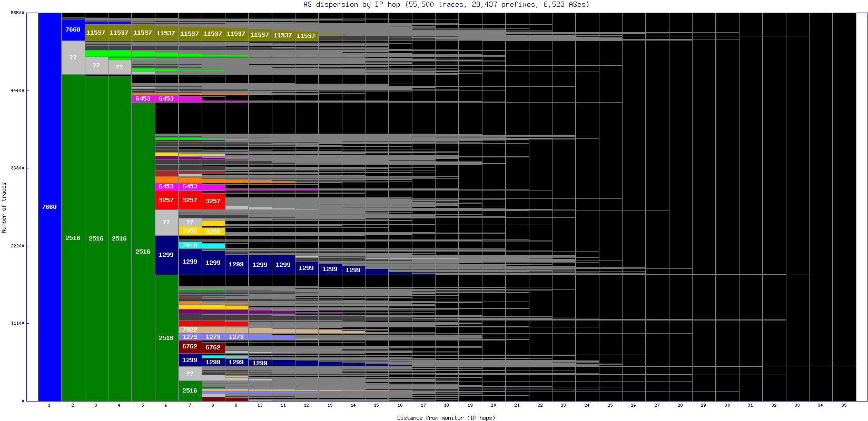Click the green 2516 block at hop 6
This screenshot has width=868, height=421.
click(x=166, y=338)
